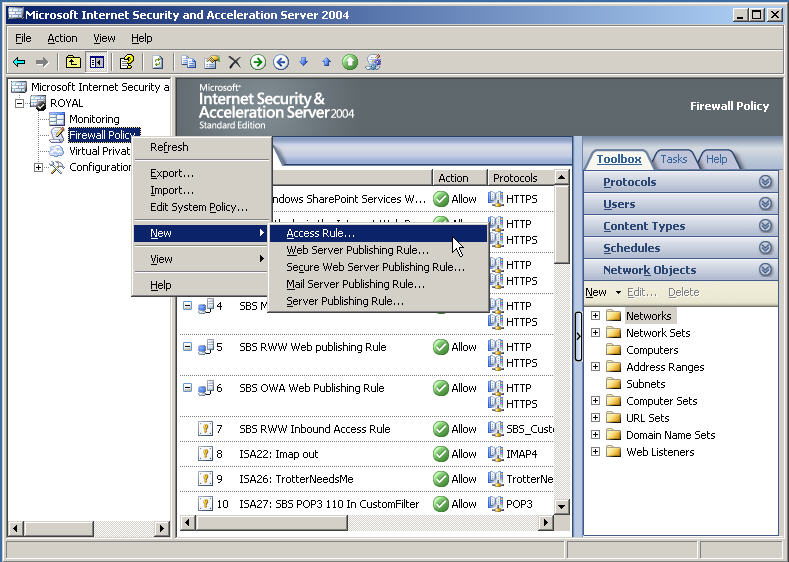Click the vertical scrollbar down arrow in rules list

coord(562,506)
